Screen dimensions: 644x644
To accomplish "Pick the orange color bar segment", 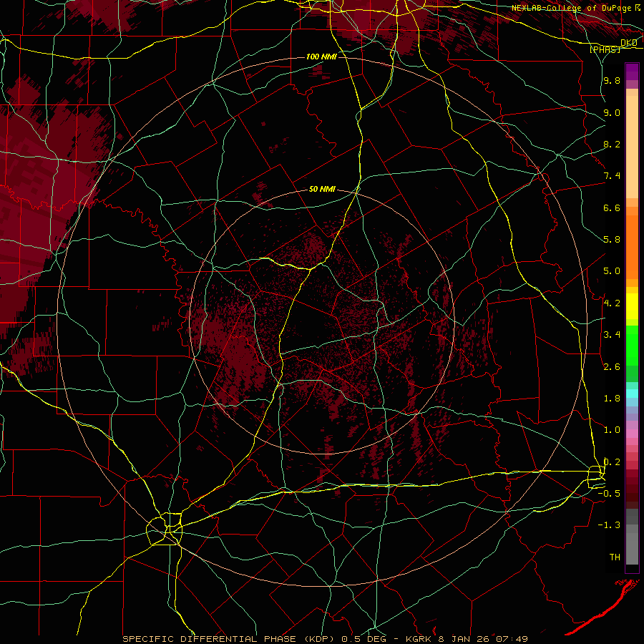I will point(632,248).
